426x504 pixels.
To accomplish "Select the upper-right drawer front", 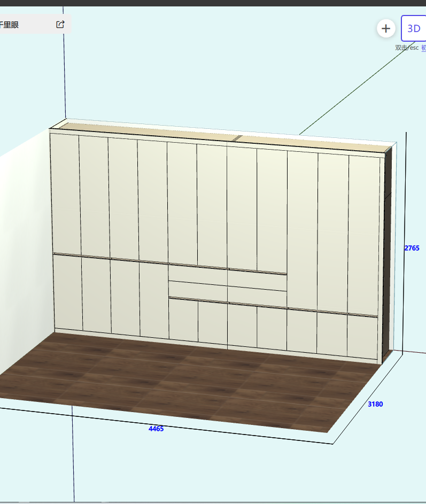I will point(257,280).
